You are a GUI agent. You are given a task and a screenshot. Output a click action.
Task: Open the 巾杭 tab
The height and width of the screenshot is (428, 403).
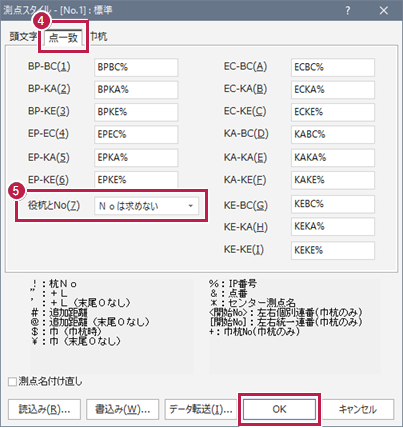(x=99, y=36)
